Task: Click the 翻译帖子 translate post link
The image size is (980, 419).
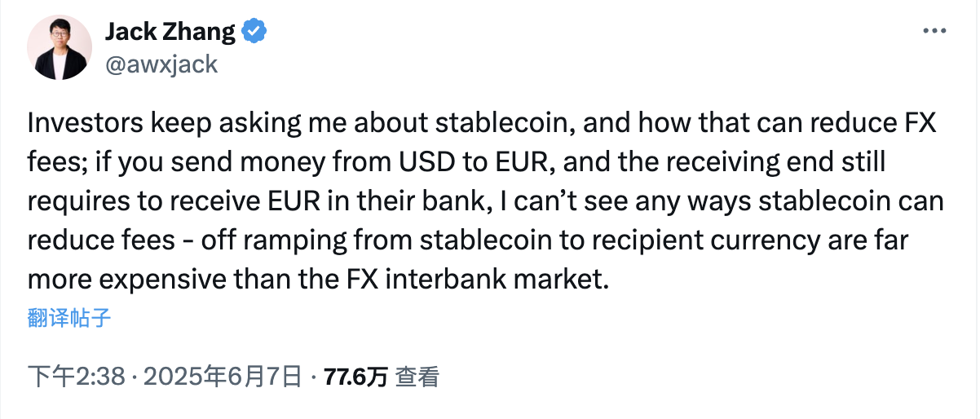Action: [x=69, y=318]
